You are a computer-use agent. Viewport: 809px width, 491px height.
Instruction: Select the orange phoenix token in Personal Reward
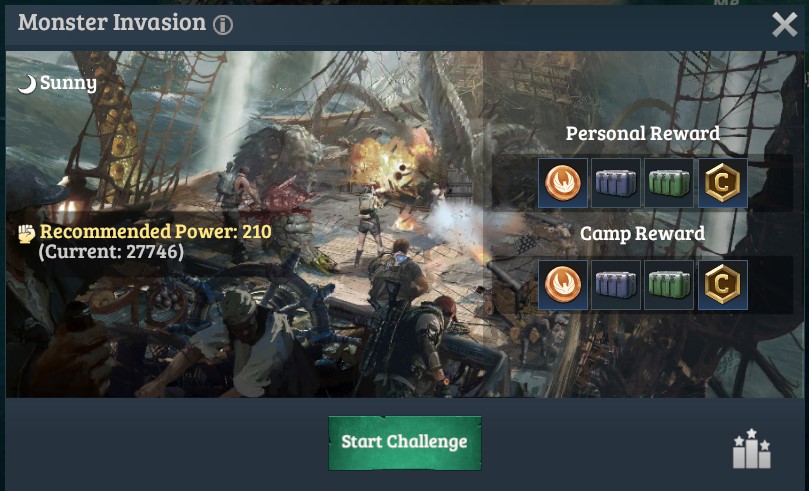563,183
